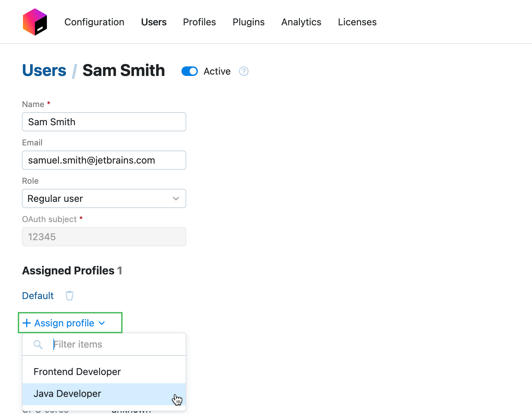Click inside the Filter items search field
The image size is (532, 414).
click(x=103, y=344)
